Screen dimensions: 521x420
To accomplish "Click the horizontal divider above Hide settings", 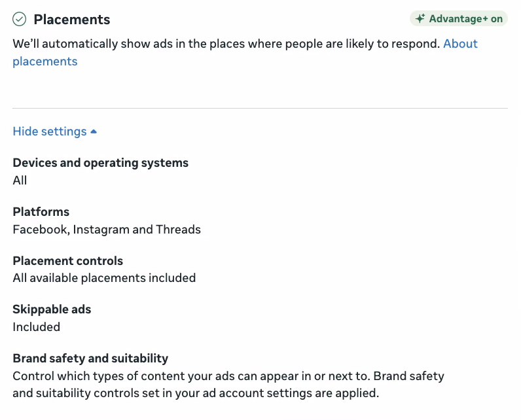I will pos(260,108).
